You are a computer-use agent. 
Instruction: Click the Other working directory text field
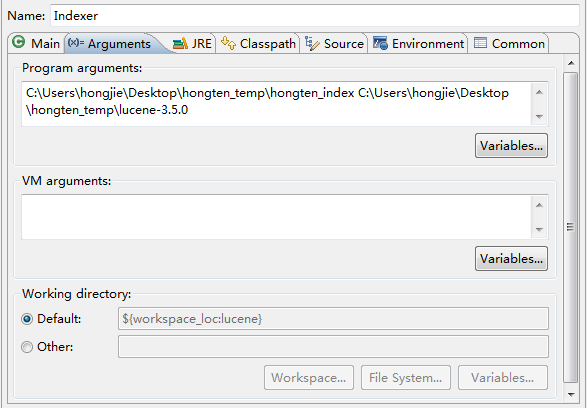click(x=333, y=347)
